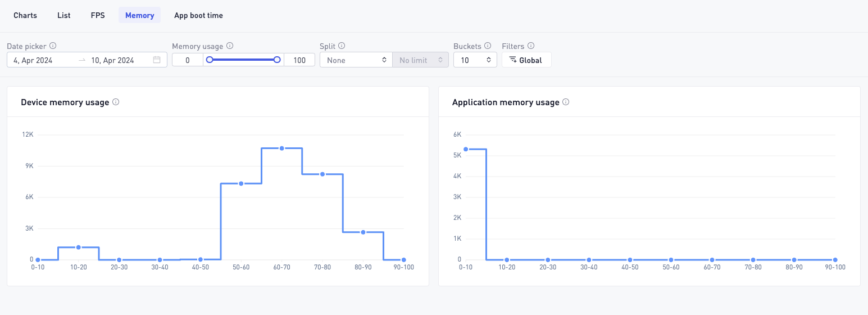This screenshot has width=868, height=315.
Task: Open the Split dropdown showing None
Action: (356, 60)
